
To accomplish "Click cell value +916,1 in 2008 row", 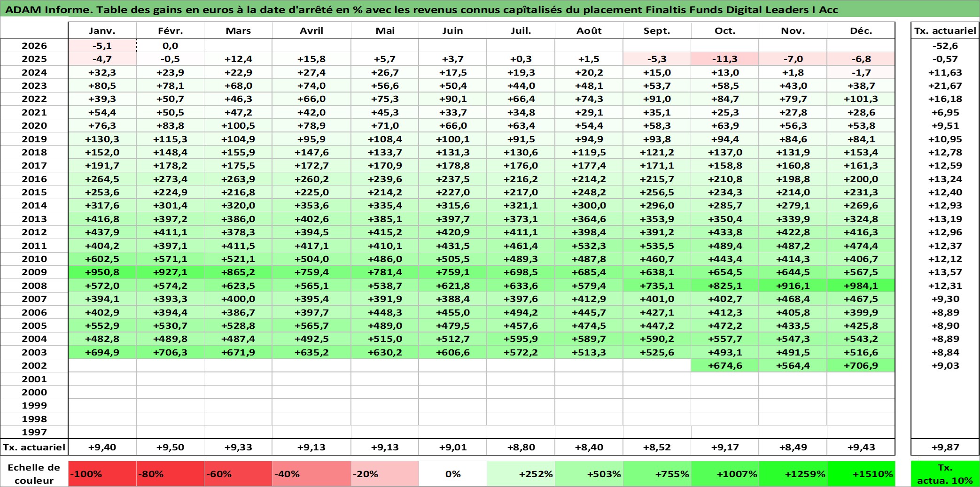I will (793, 286).
